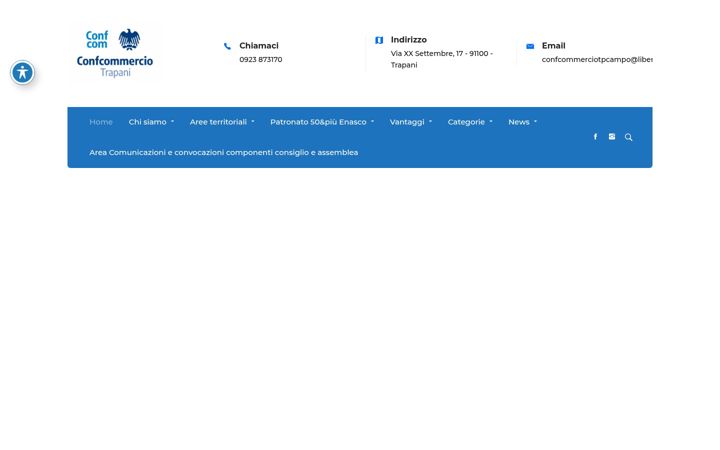Open the Chi siamo menu
This screenshot has height=450, width=720.
(147, 122)
